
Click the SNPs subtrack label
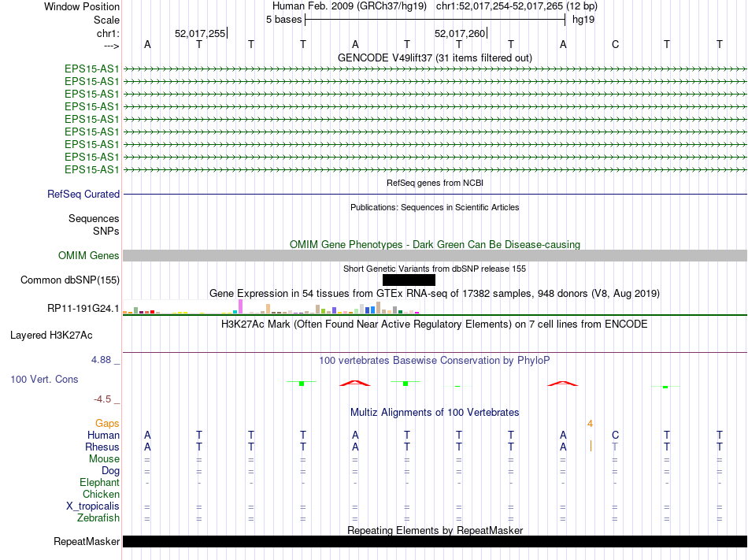(x=106, y=231)
